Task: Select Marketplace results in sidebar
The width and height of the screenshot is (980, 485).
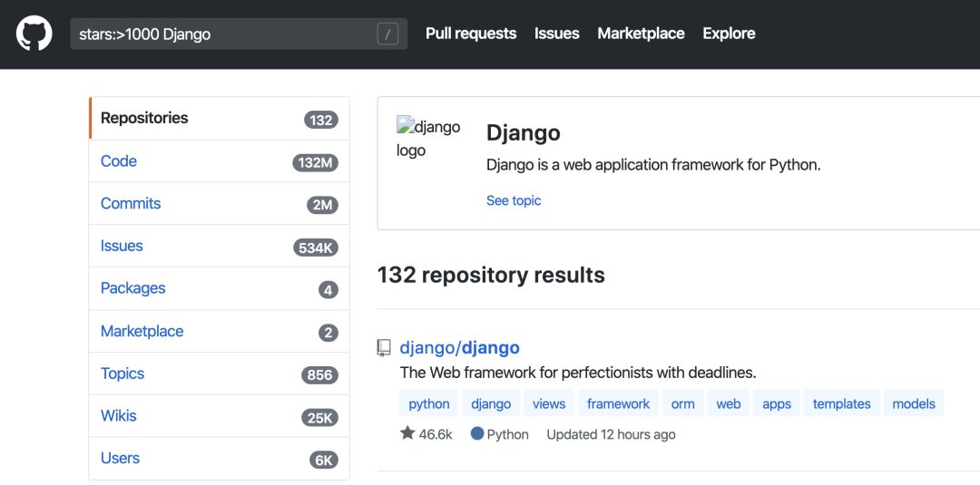Action: click(219, 331)
